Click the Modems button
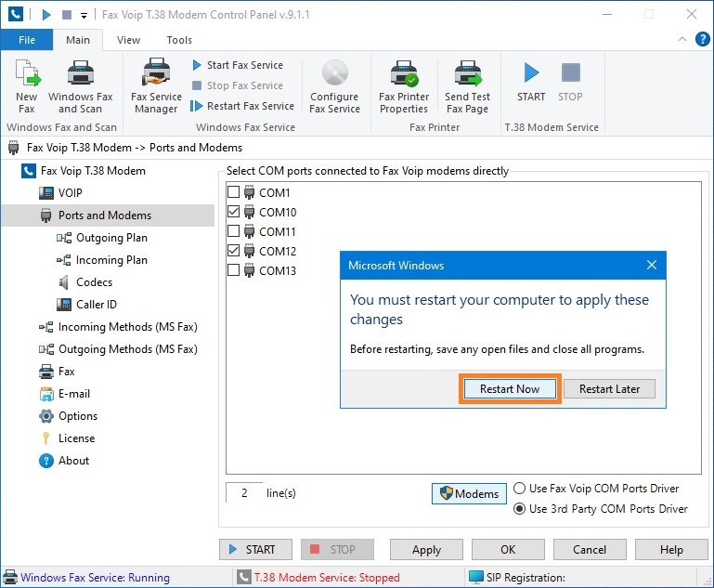 [469, 494]
